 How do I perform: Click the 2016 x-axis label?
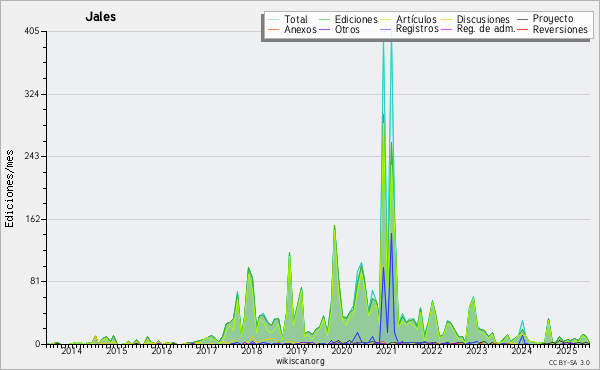(x=161, y=351)
